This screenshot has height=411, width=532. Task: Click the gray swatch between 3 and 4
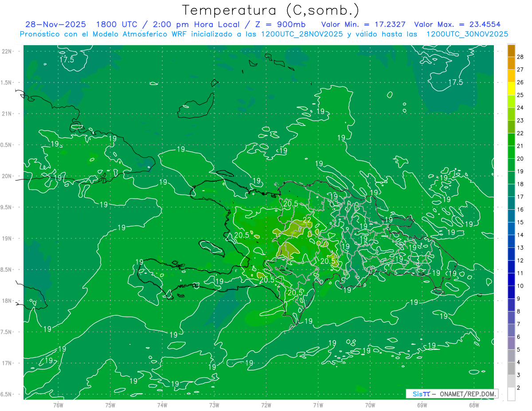click(511, 369)
